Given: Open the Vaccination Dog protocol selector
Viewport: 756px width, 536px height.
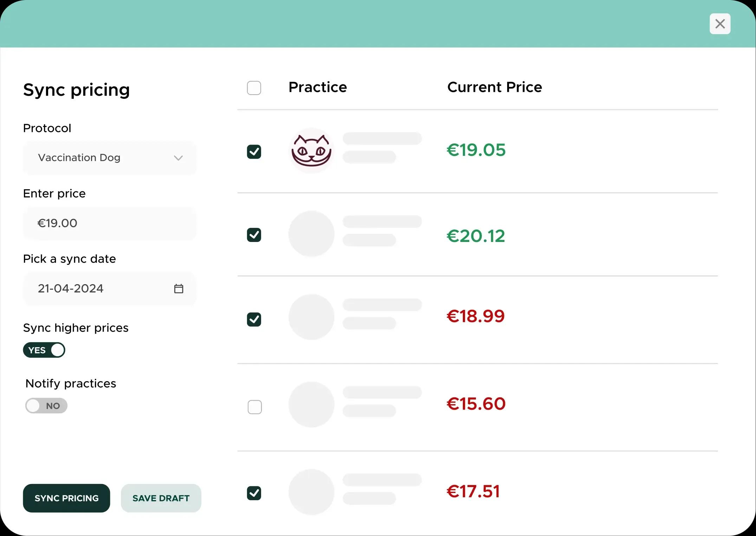Looking at the screenshot, I should click(109, 158).
